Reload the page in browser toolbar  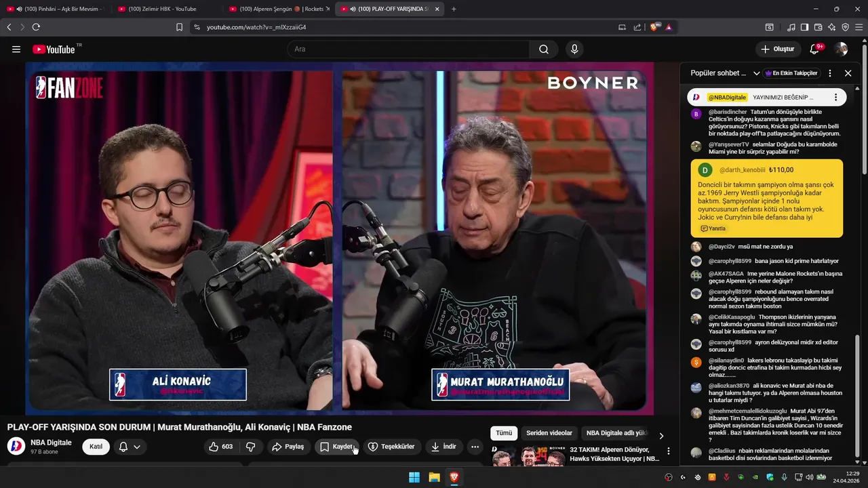pos(36,27)
